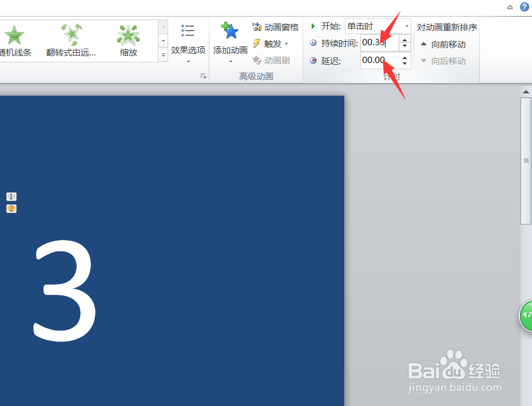The width and height of the screenshot is (532, 406).
Task: Select animation marker 2 on slide
Action: tap(11, 208)
